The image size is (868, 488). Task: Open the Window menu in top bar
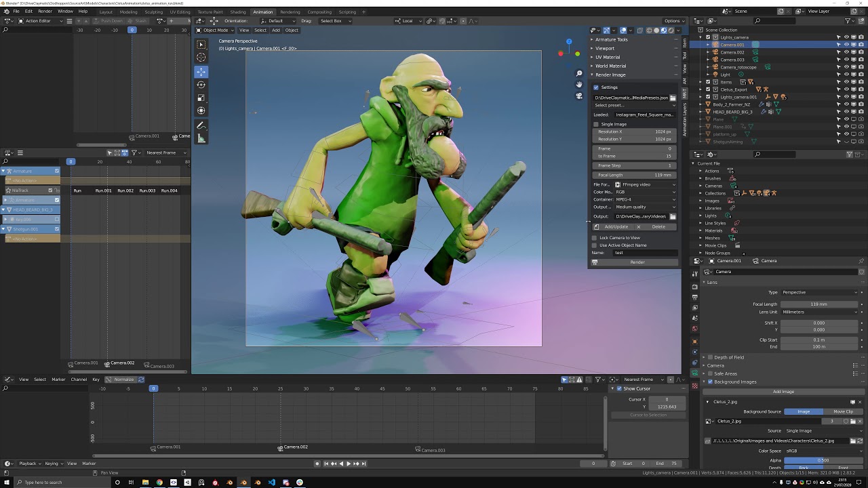pos(65,12)
